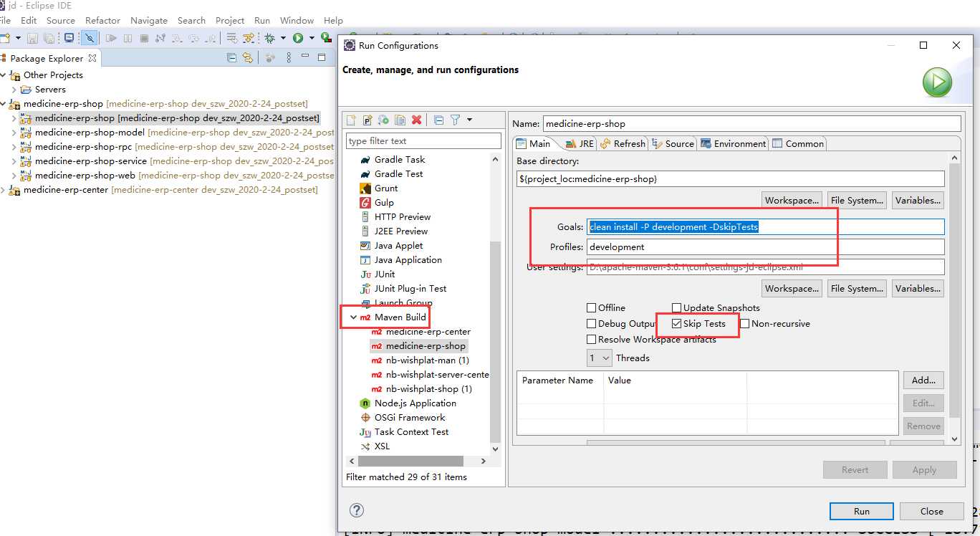Viewport: 980px width, 536px height.
Task: Delete selected launch configuration with red X
Action: tap(417, 120)
